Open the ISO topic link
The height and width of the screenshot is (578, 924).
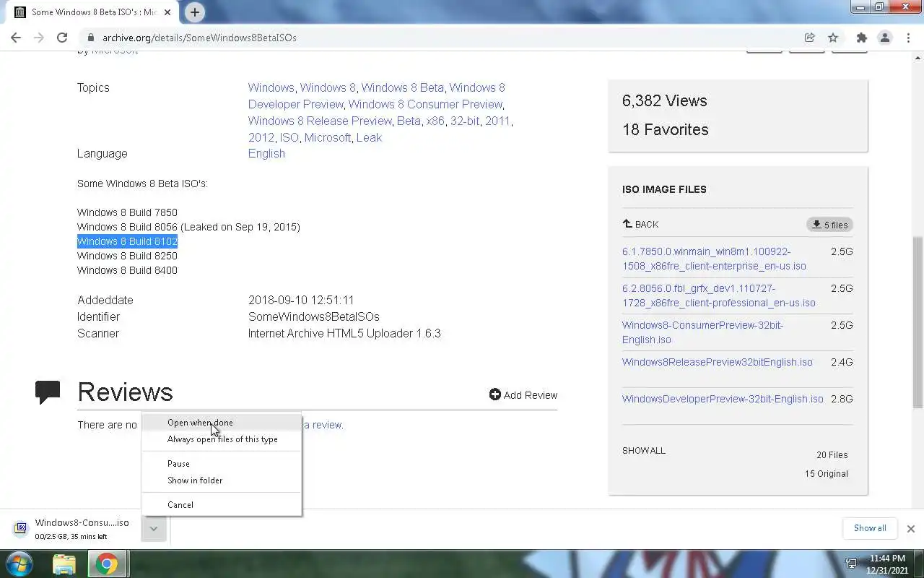(289, 137)
